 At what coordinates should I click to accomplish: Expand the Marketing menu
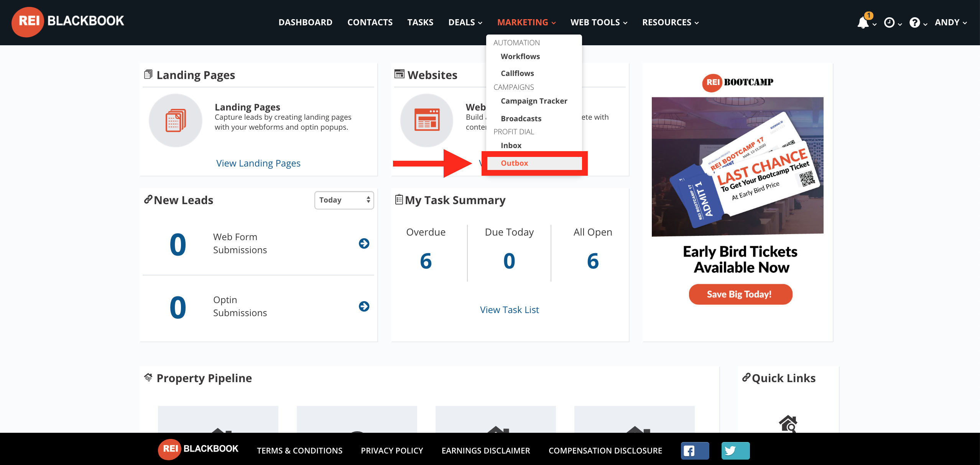pyautogui.click(x=526, y=22)
